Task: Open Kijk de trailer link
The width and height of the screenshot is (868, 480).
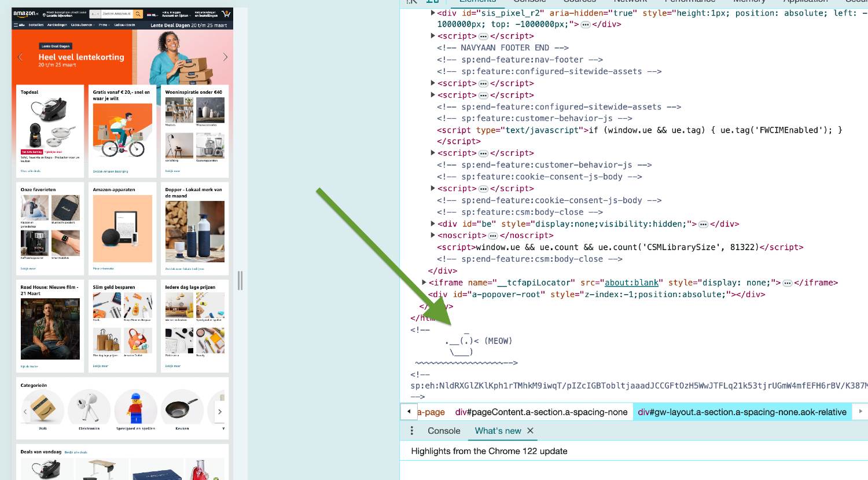Action: tap(30, 367)
